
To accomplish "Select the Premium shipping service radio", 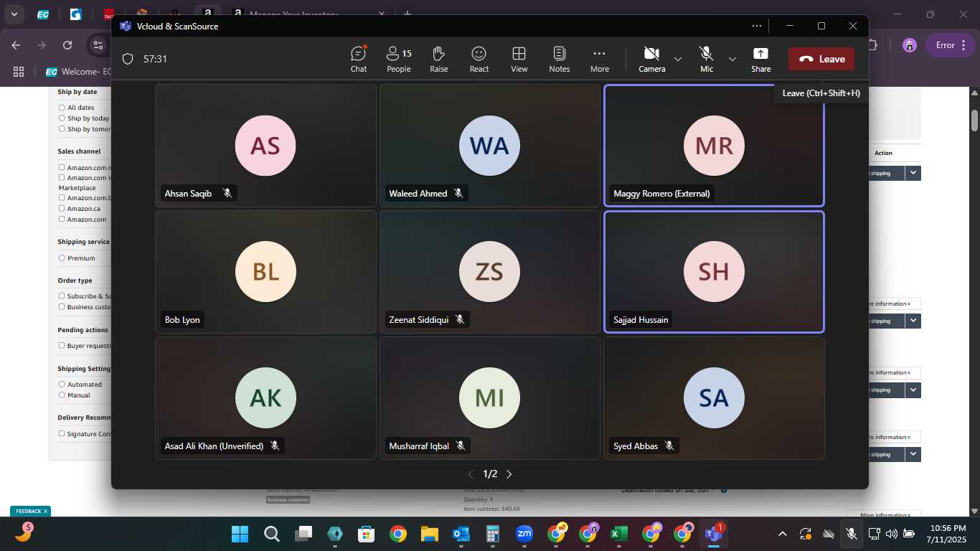I will 62,258.
